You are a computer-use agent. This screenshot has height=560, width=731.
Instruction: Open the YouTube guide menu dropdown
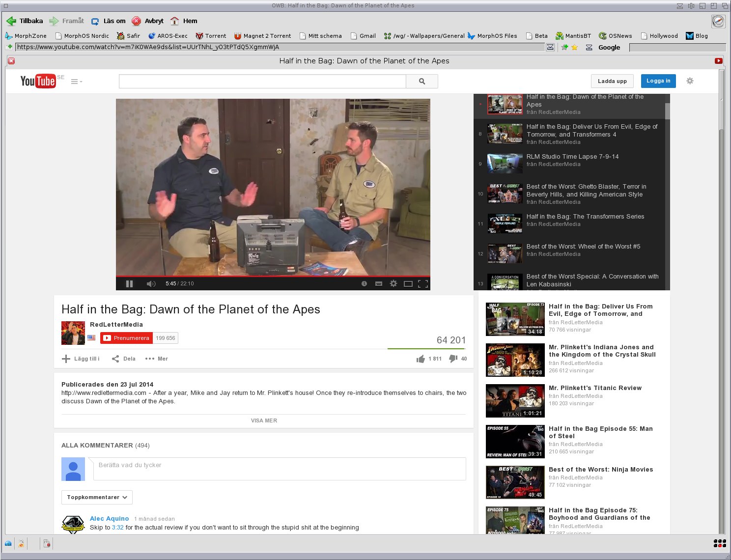(x=77, y=82)
